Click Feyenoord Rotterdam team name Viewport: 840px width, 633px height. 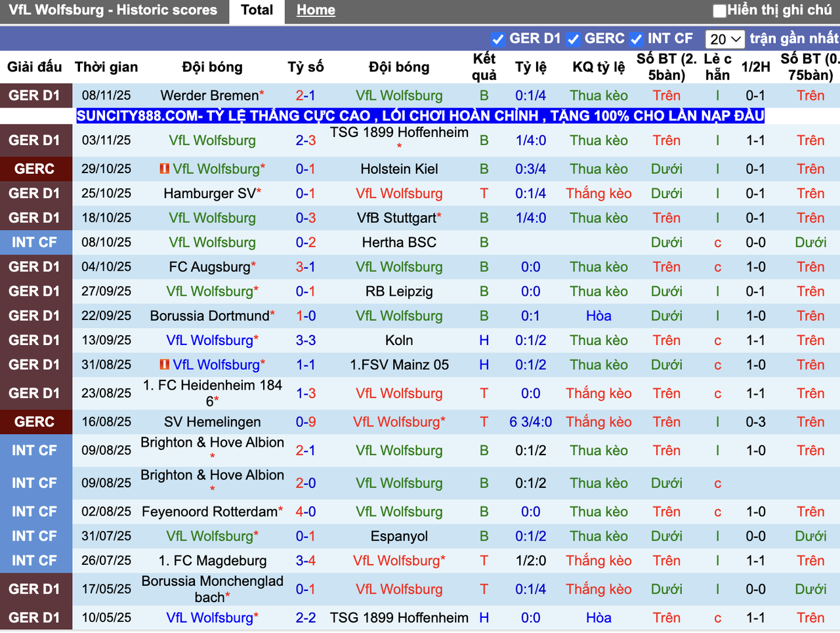(x=209, y=512)
